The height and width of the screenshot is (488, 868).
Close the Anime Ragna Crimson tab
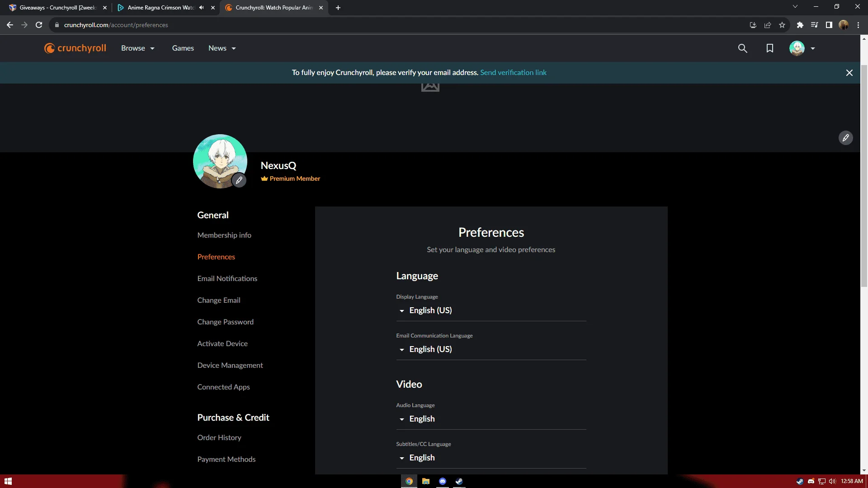(x=213, y=8)
